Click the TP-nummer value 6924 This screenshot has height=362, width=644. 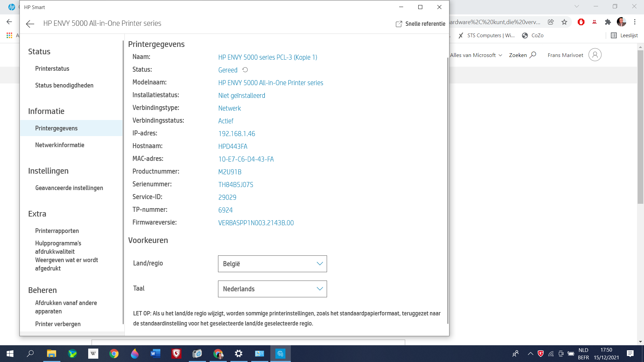225,210
